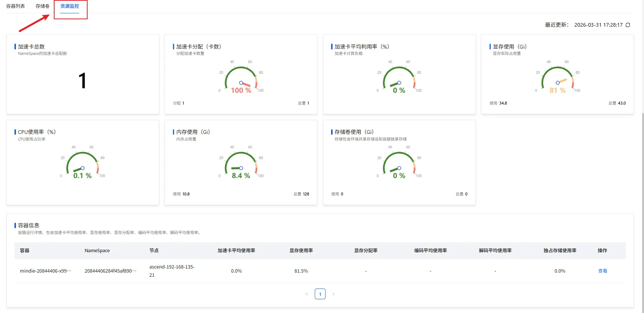The height and width of the screenshot is (313, 644).
Task: Click the 显存使用率 column header
Action: (x=301, y=251)
